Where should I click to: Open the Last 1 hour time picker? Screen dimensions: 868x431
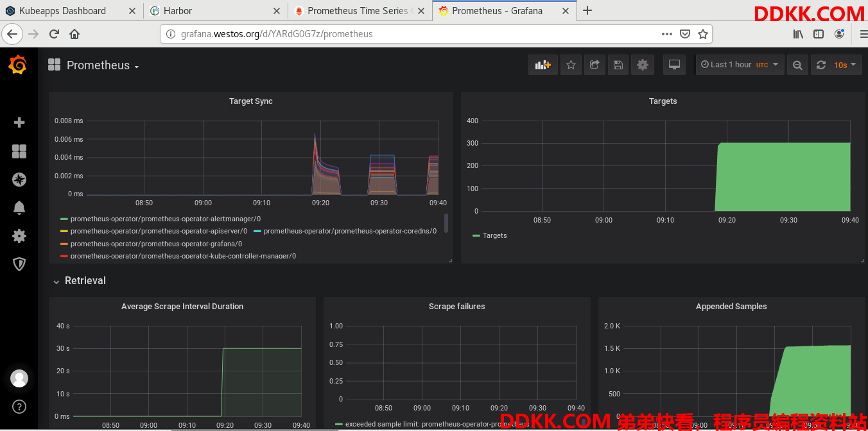point(740,65)
